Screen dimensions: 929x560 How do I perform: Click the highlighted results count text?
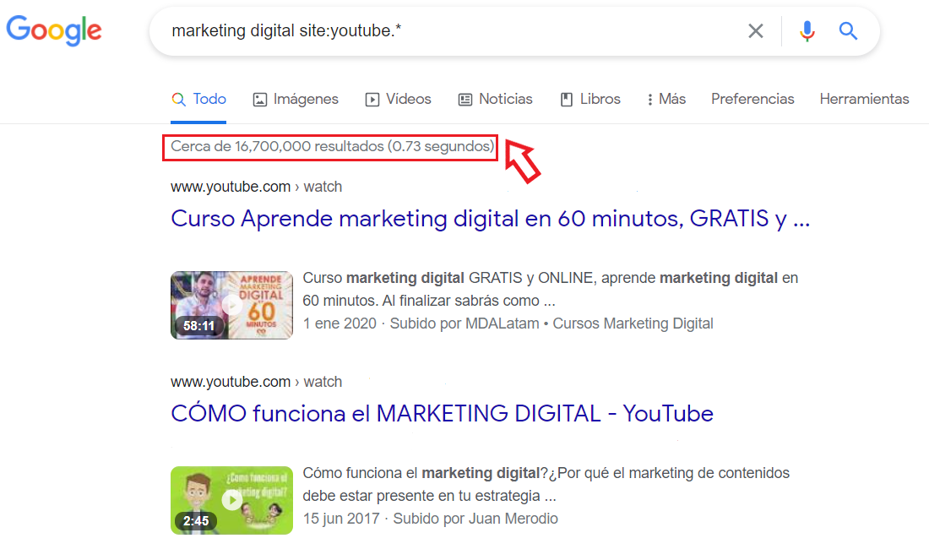329,147
